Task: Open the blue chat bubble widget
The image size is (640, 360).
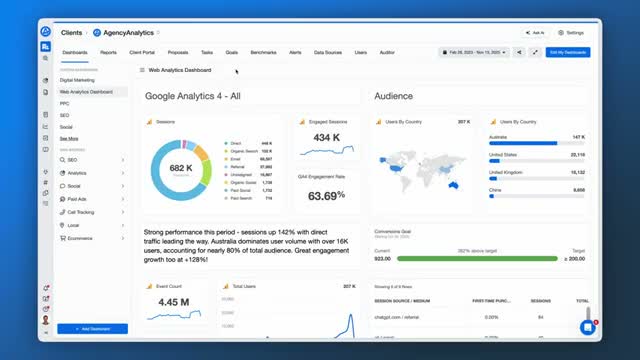Action: pyautogui.click(x=588, y=327)
